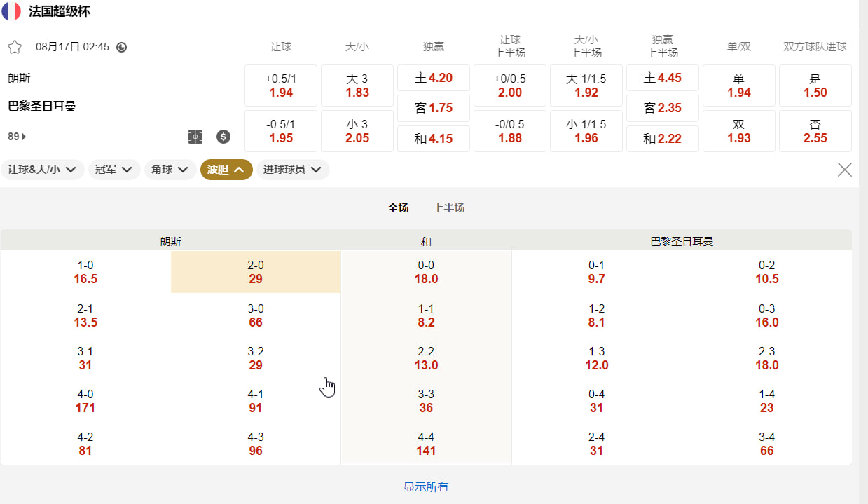The image size is (868, 504).
Task: Select 小 3 at 2.05
Action: tap(357, 131)
